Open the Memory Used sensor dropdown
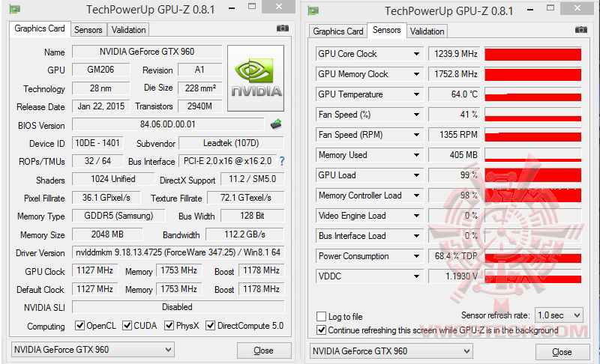600x364 pixels. [416, 155]
